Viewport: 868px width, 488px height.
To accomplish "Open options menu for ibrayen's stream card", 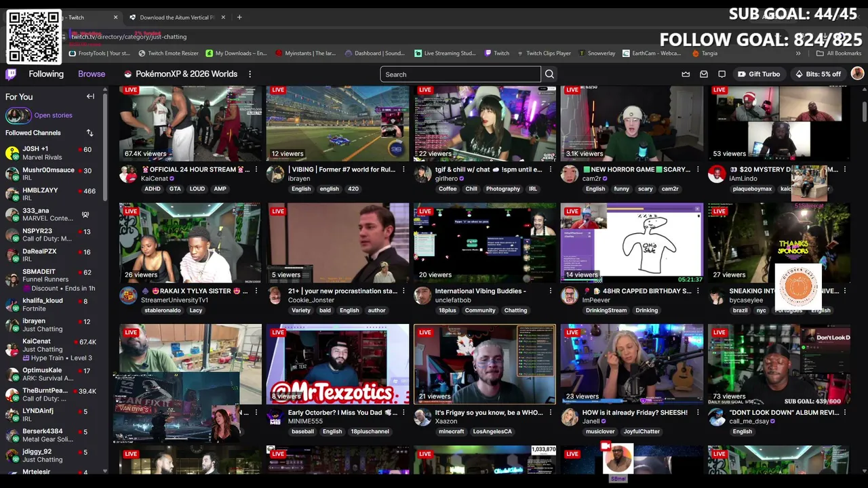I will coord(403,169).
